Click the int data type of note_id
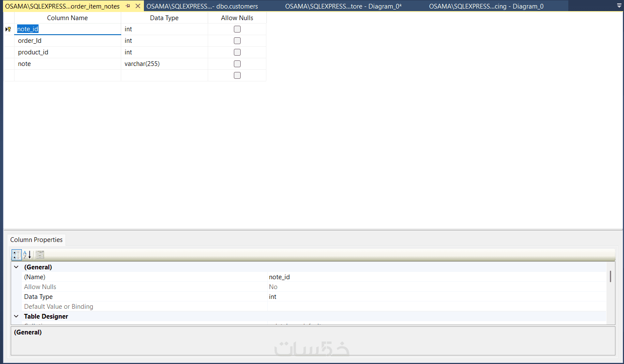Screen dimensions: 624x364 pos(164,29)
